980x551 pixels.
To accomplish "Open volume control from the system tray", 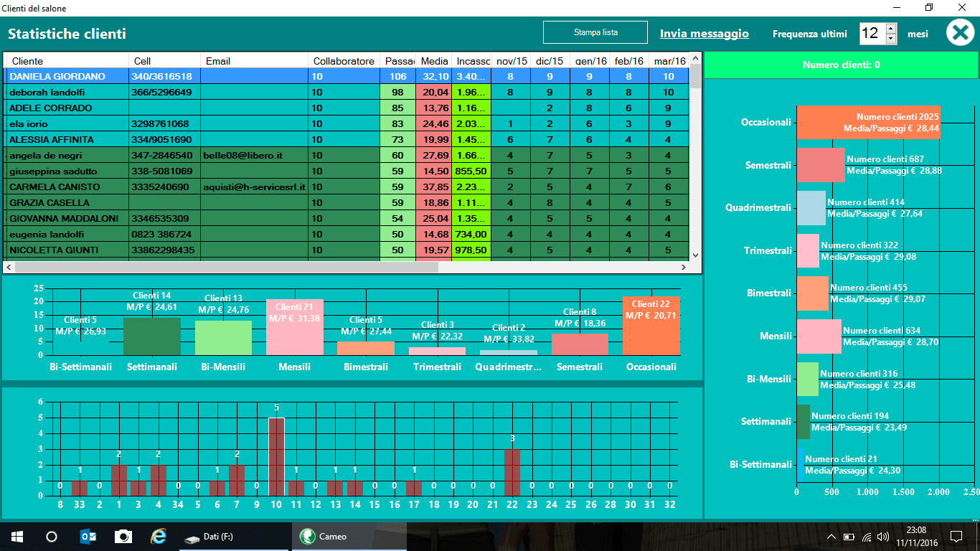I will click(x=883, y=536).
